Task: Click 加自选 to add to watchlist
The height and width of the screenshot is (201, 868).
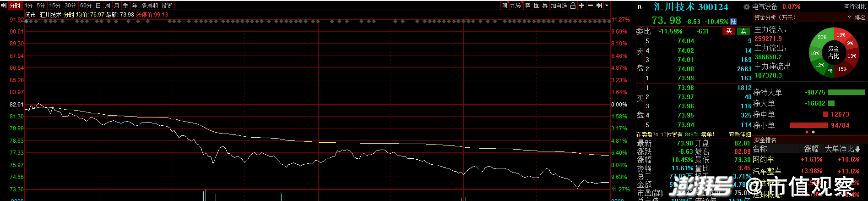Action: click(559, 6)
